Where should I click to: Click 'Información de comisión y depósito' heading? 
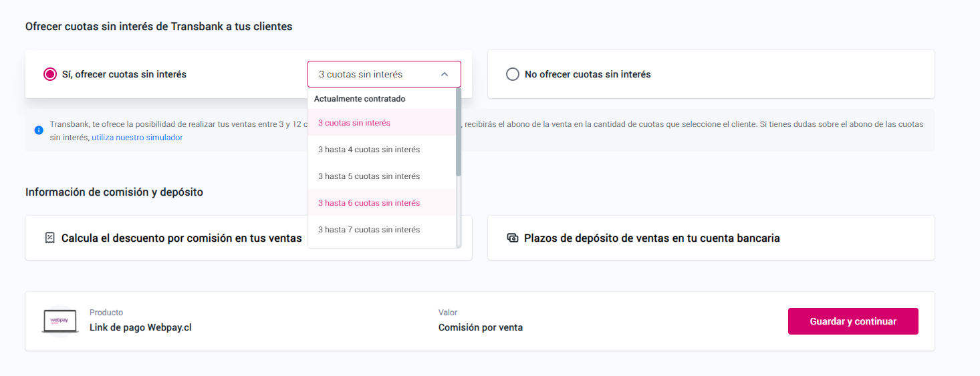point(114,192)
